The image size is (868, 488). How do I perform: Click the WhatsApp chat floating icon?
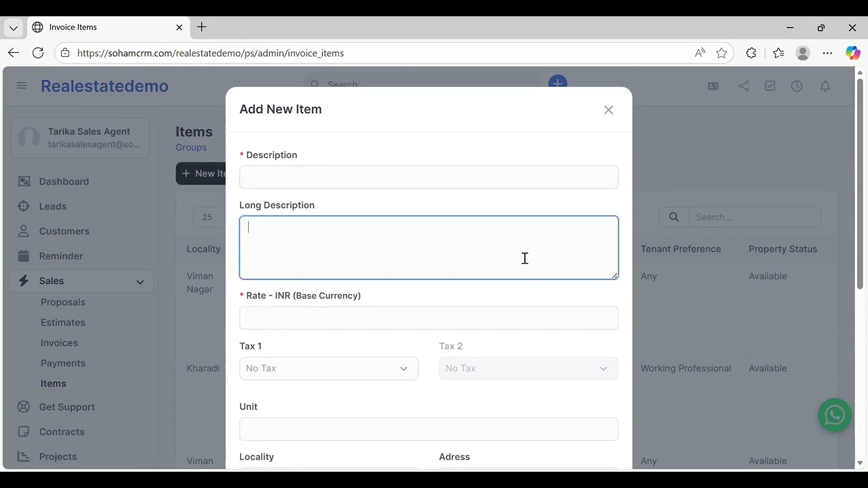tap(834, 415)
